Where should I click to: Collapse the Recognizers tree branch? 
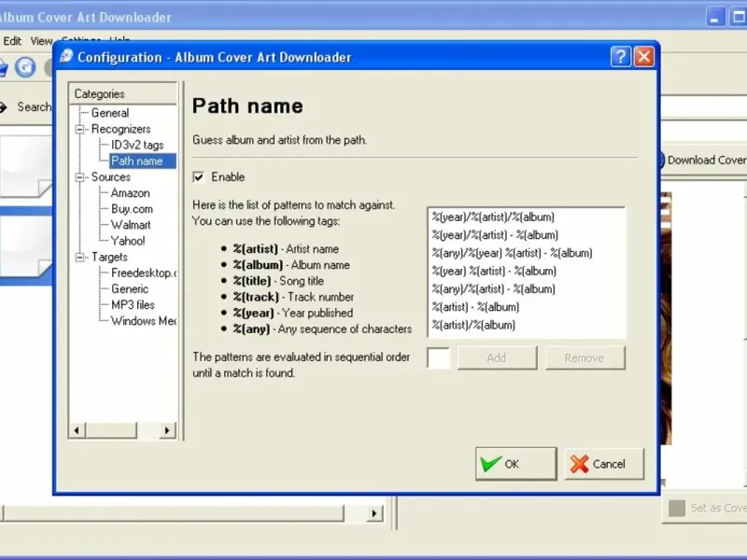pos(79,129)
